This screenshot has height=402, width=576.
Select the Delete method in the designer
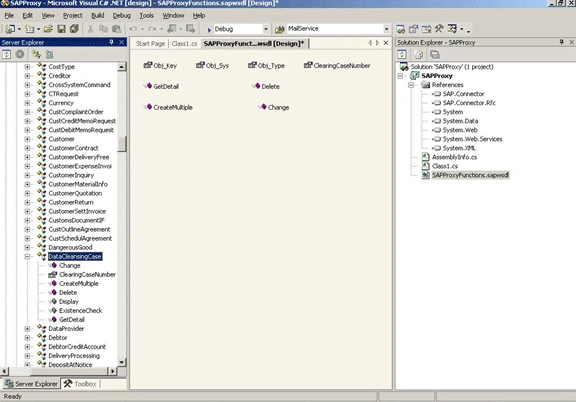tap(266, 86)
